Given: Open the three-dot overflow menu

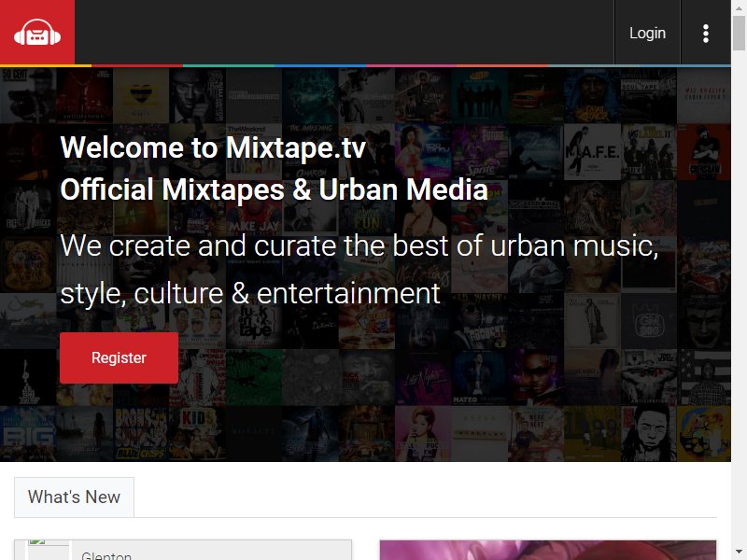Looking at the screenshot, I should coord(706,33).
